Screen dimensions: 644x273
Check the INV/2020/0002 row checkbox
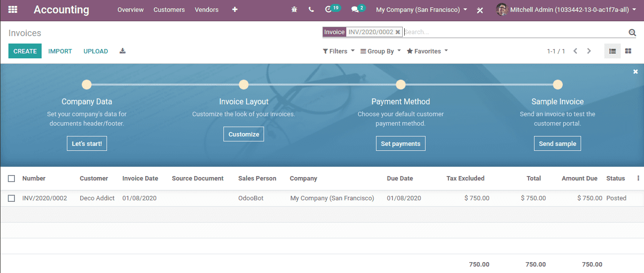[11, 198]
